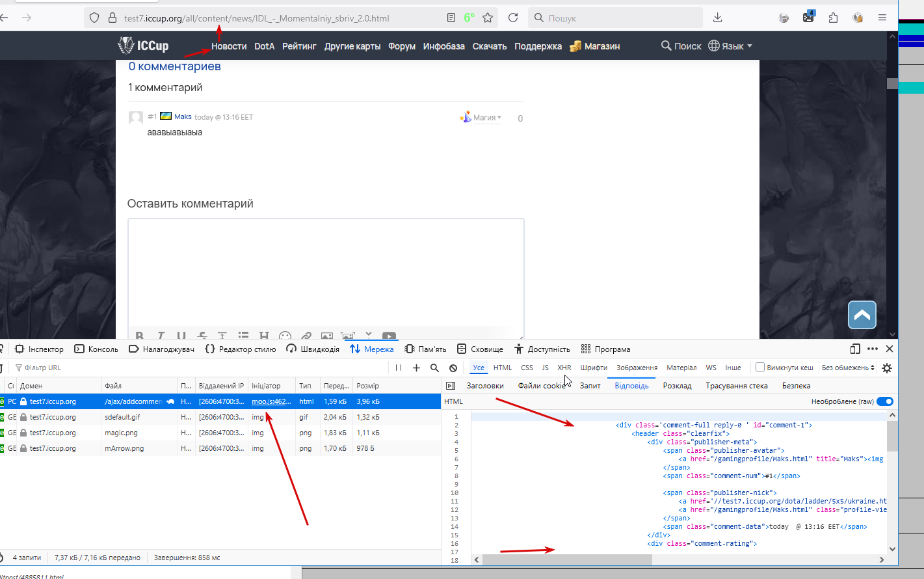Open the Новости nav link
This screenshot has height=579, width=924.
click(229, 46)
